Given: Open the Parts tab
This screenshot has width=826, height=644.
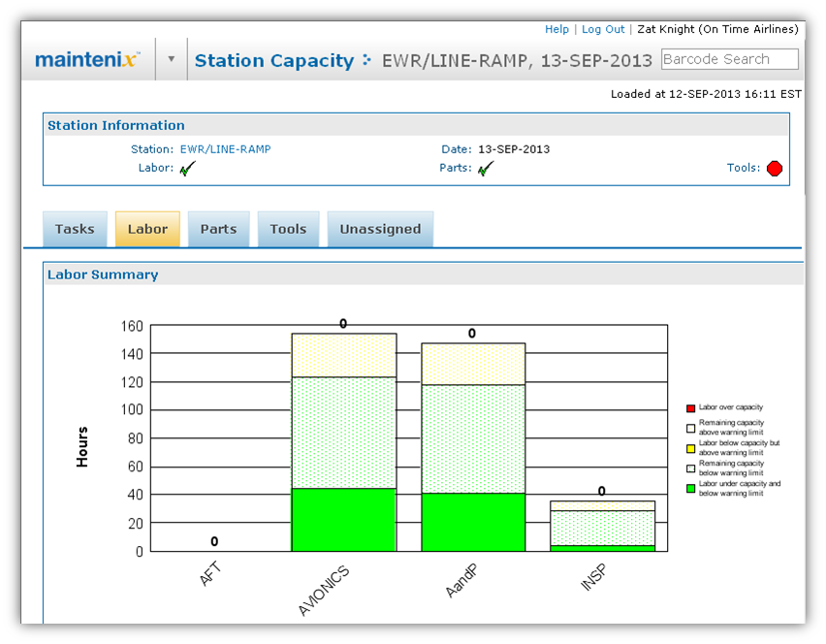Looking at the screenshot, I should coord(218,229).
